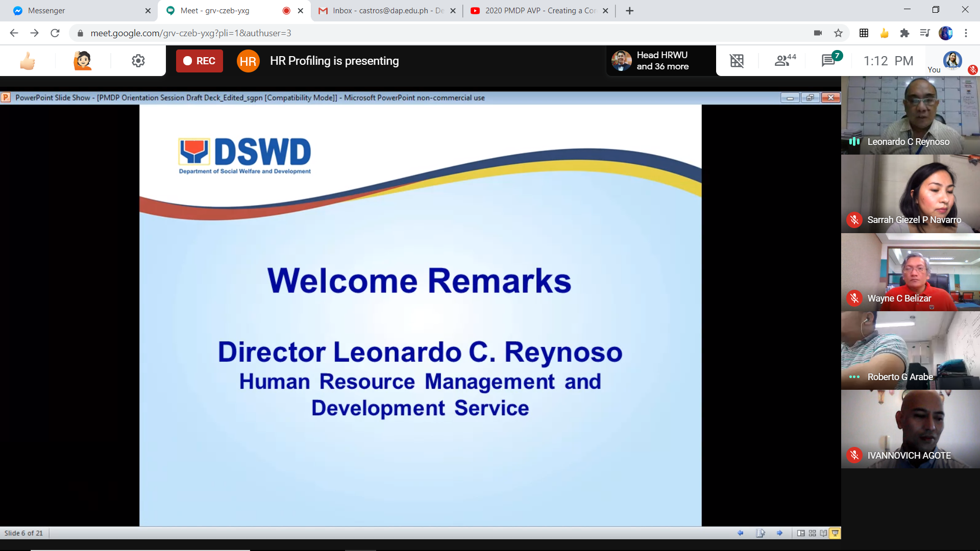Click the camera permission icon in address bar

pyautogui.click(x=818, y=33)
